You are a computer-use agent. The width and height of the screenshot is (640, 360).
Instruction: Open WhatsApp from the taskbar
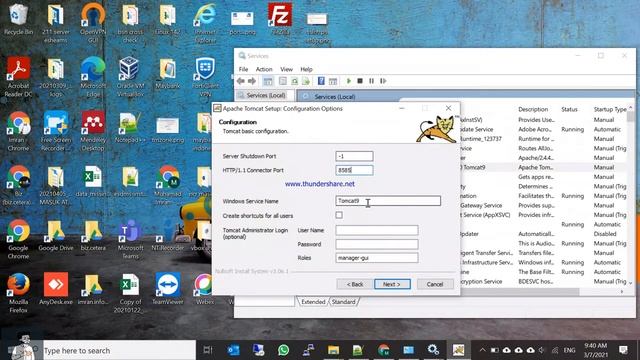[x=283, y=350]
